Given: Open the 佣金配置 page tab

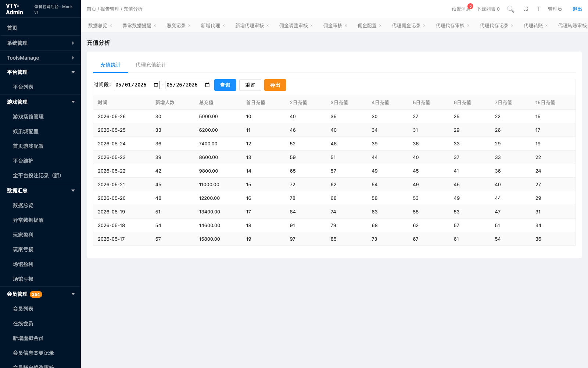Looking at the screenshot, I should tap(367, 25).
